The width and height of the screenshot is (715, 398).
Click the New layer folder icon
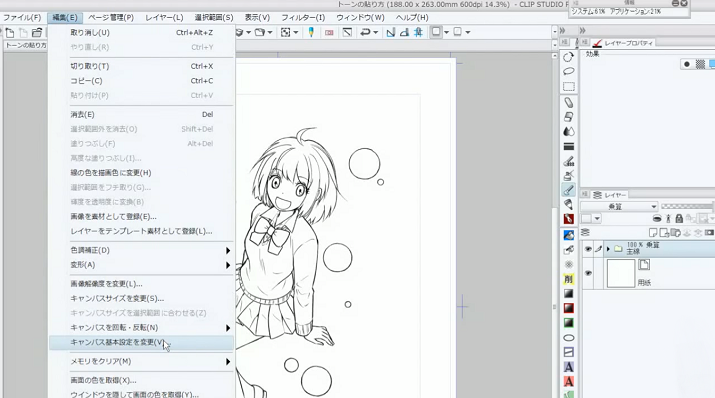676,233
